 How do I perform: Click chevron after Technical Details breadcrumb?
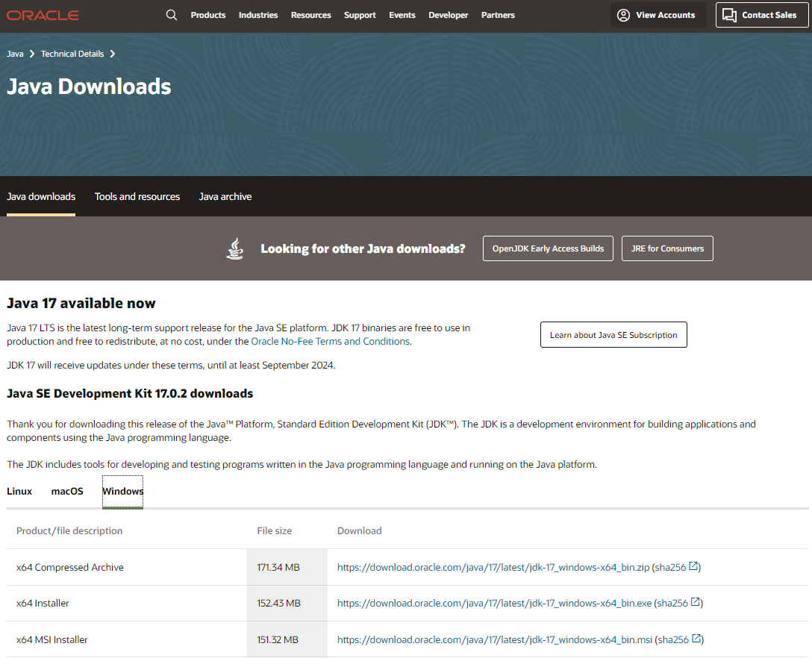point(113,54)
